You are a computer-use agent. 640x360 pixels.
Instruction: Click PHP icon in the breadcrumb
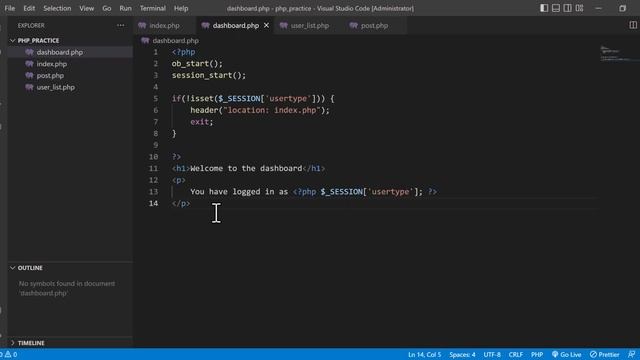point(145,40)
